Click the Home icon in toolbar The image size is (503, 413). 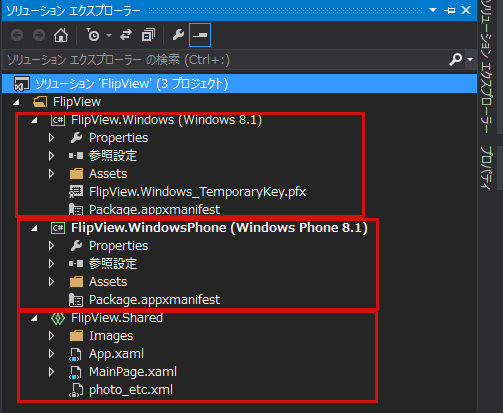[x=61, y=35]
